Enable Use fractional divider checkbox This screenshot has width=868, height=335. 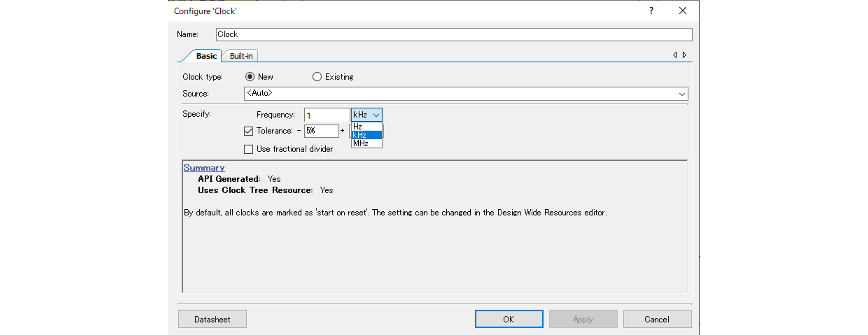248,149
